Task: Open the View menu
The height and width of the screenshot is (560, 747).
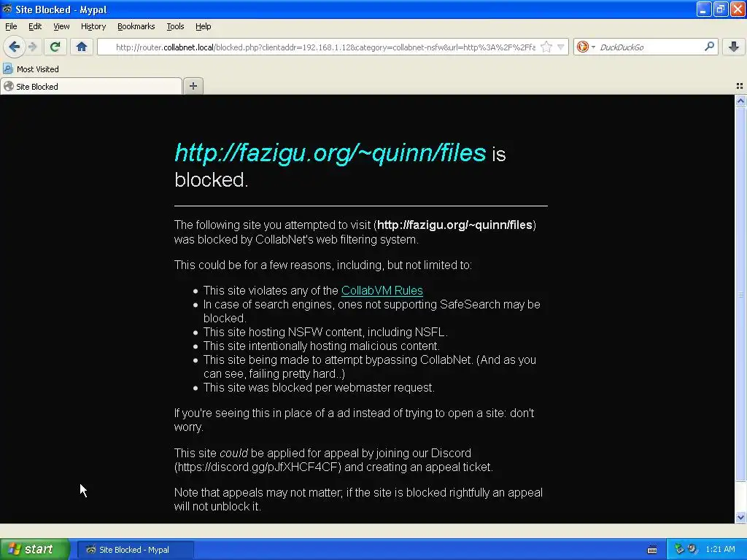Action: click(x=61, y=27)
